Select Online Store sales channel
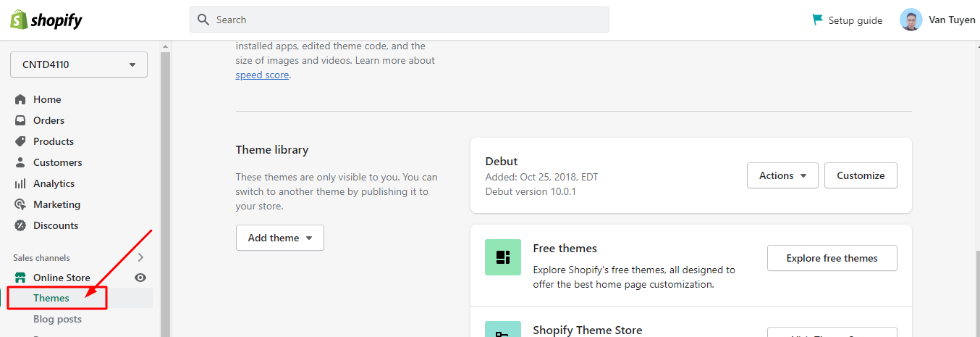Screen dimensions: 980x337 pos(62,278)
